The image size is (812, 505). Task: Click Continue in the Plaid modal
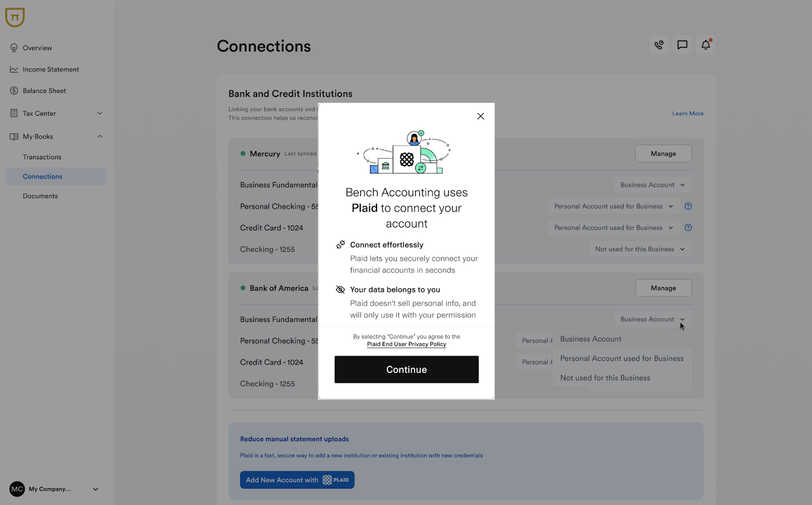406,369
